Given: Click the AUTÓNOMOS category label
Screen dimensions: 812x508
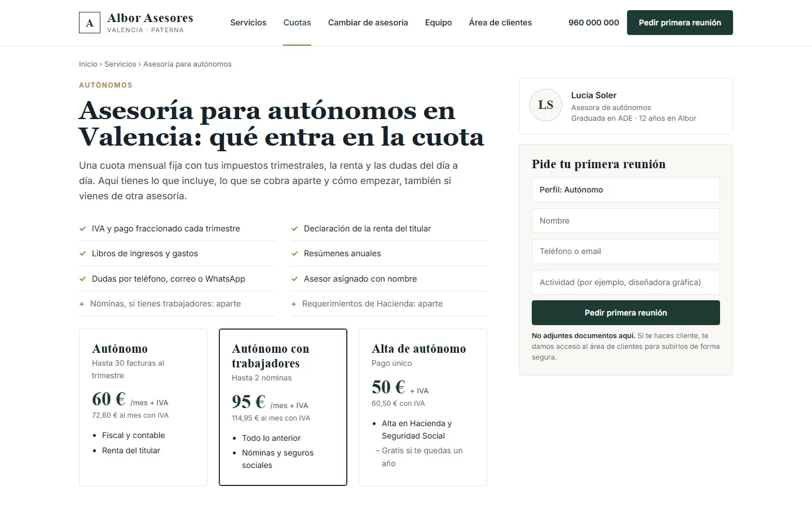Looking at the screenshot, I should point(105,85).
